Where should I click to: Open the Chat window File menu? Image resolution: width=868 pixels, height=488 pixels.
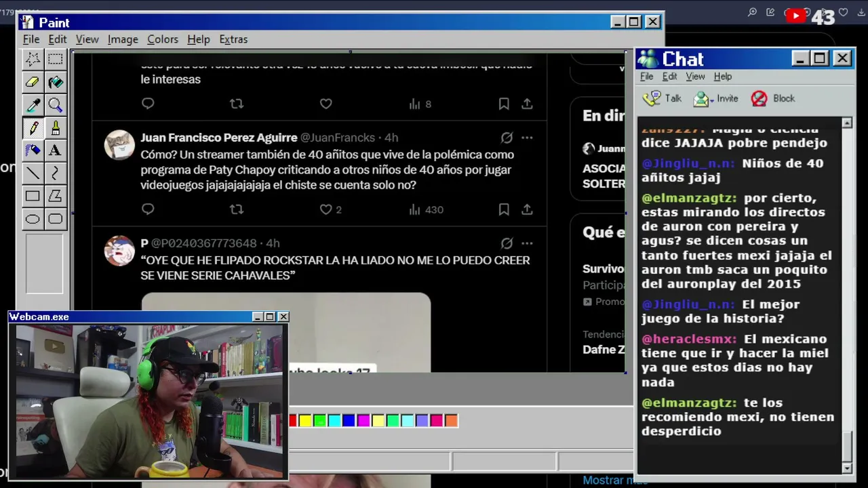coord(647,77)
